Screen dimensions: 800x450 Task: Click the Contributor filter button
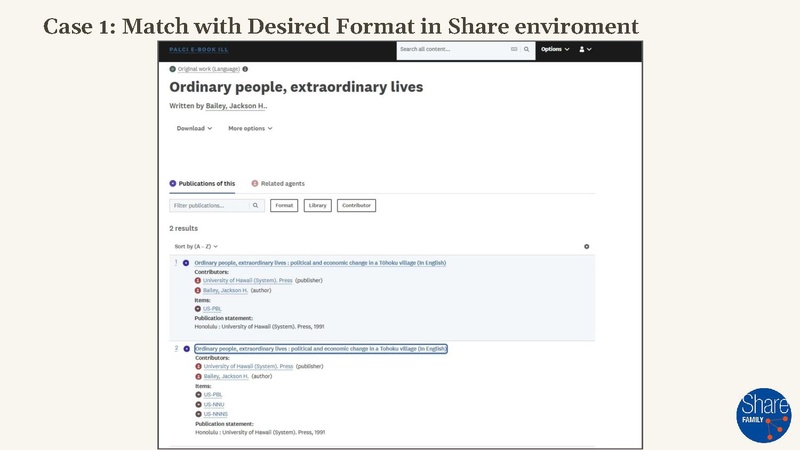point(357,206)
